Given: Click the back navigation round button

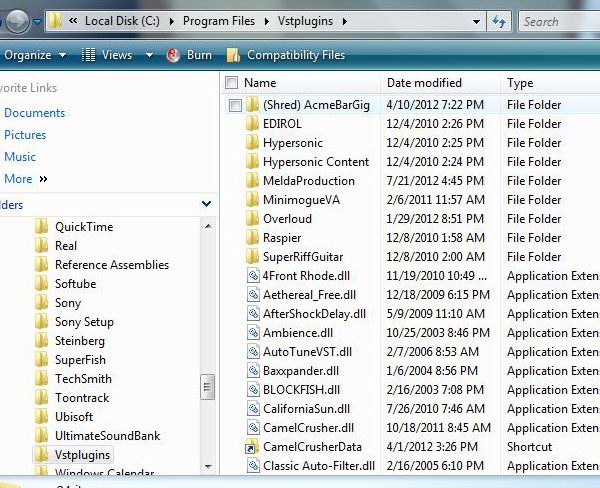Looking at the screenshot, I should coord(18,21).
